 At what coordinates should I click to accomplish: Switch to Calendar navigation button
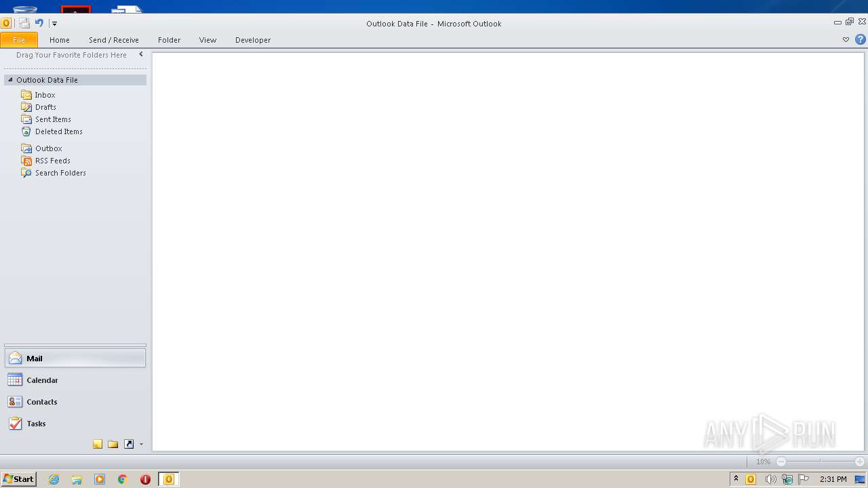[x=75, y=380]
